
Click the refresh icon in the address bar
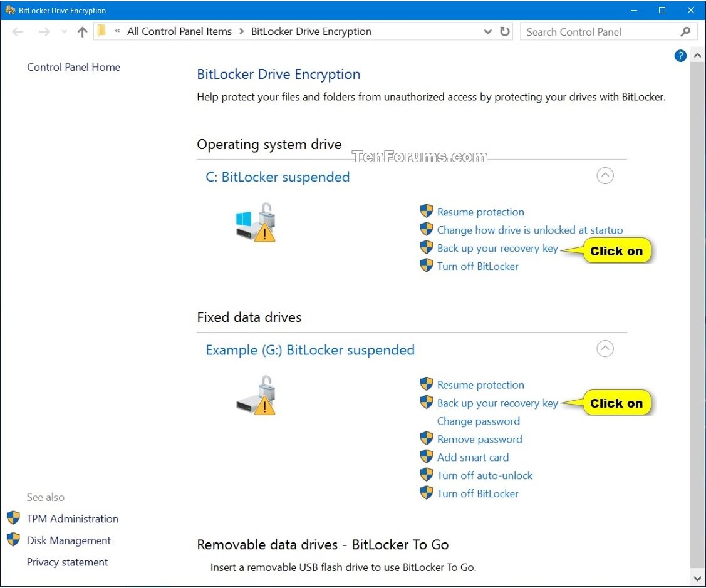pyautogui.click(x=505, y=31)
